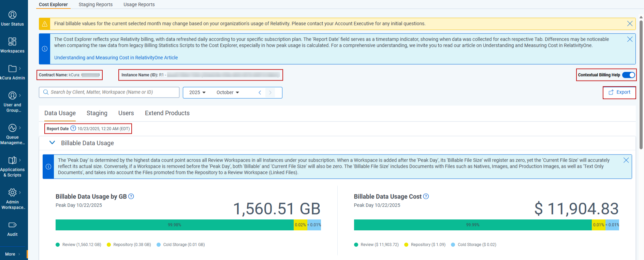Click the search by Client, Matter, Workspace field
The height and width of the screenshot is (260, 644).
pos(109,92)
